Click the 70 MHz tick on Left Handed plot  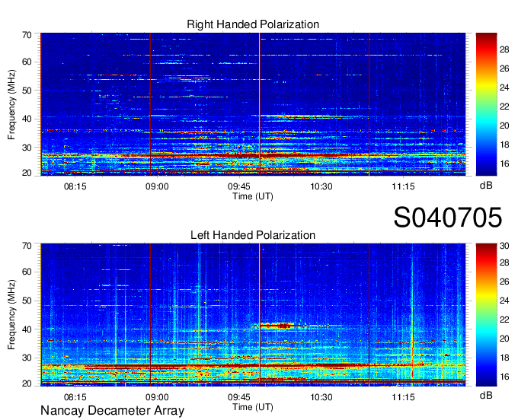coord(27,246)
